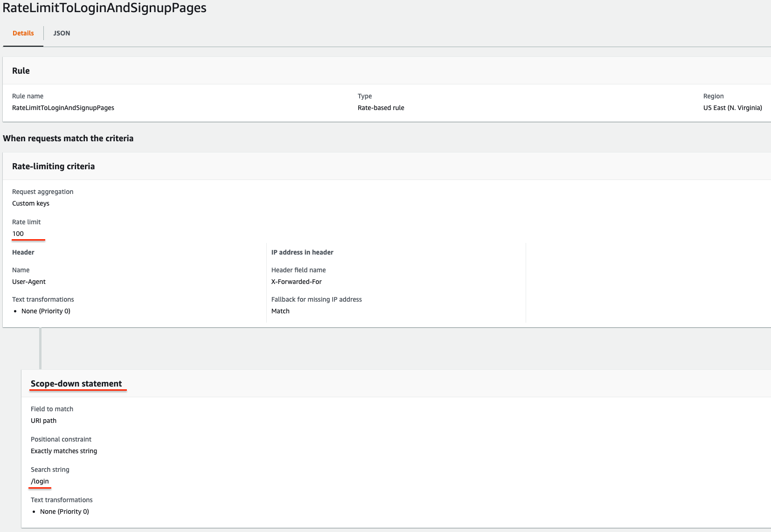The width and height of the screenshot is (771, 532).
Task: Click the "Search string" label
Action: (50, 470)
